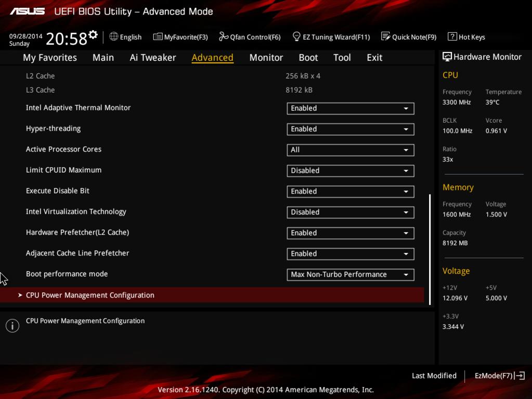Switch to the Main tab
Viewport: 532px width, 399px height.
click(x=103, y=58)
